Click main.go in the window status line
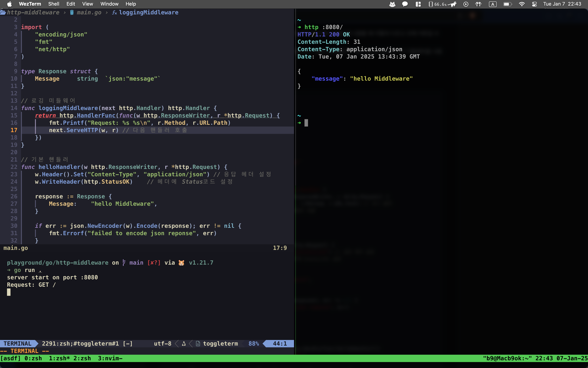This screenshot has width=588, height=368. coord(16,248)
